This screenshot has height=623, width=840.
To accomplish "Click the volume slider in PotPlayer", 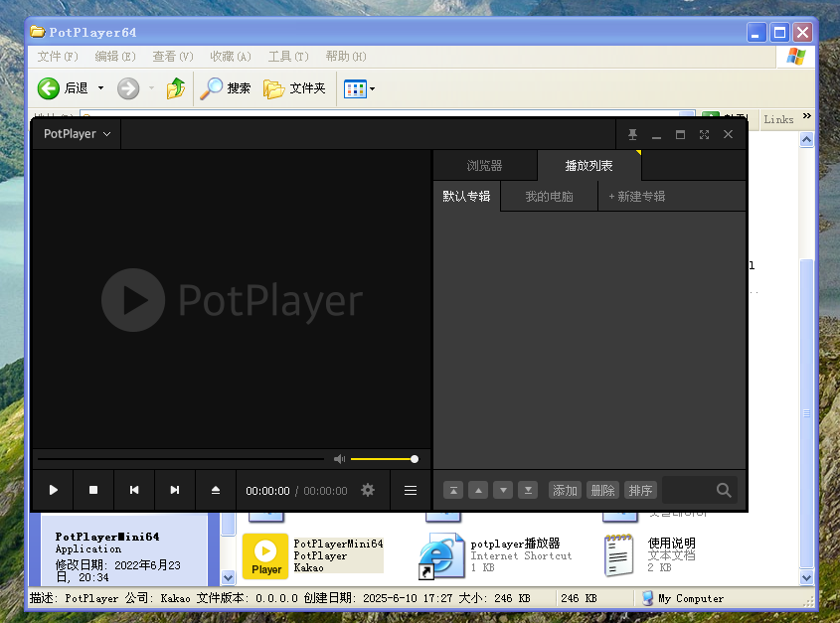I will pyautogui.click(x=384, y=459).
